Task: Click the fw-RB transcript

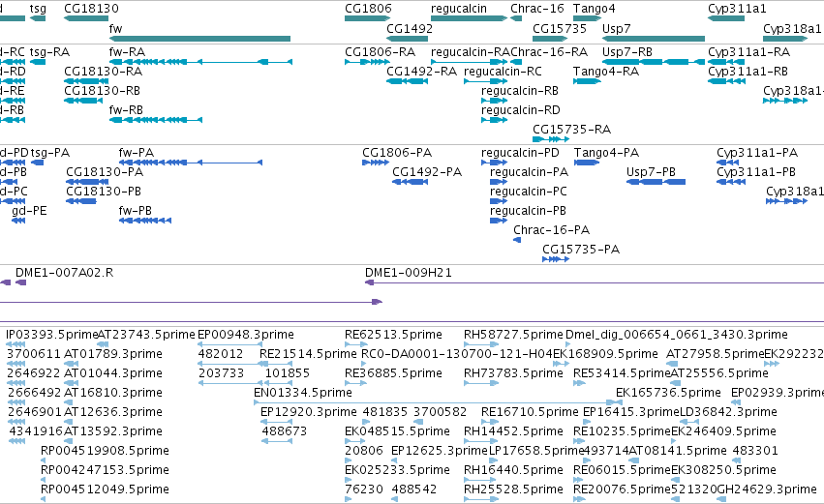Action: [156, 120]
